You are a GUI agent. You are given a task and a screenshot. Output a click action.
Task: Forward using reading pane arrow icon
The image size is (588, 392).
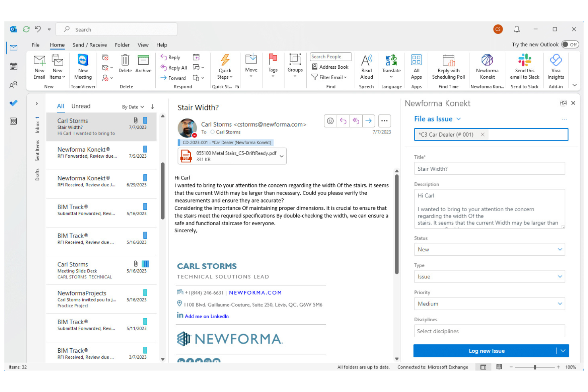(369, 121)
